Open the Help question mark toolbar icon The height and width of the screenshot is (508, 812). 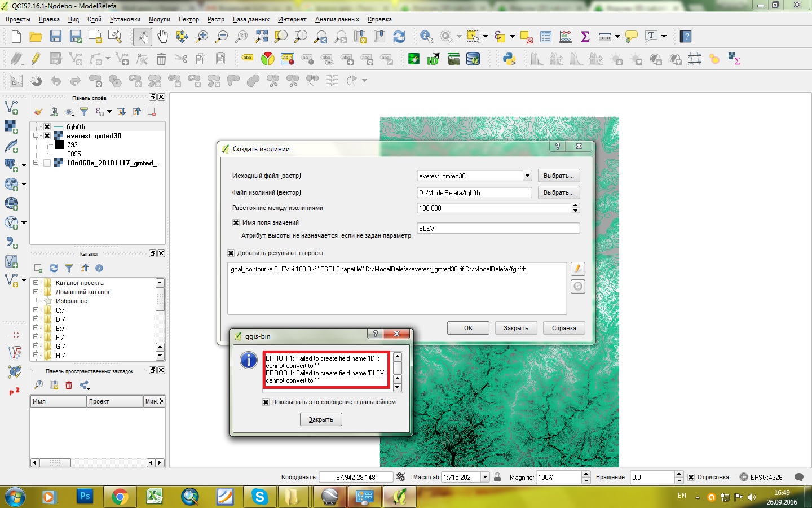(x=686, y=37)
